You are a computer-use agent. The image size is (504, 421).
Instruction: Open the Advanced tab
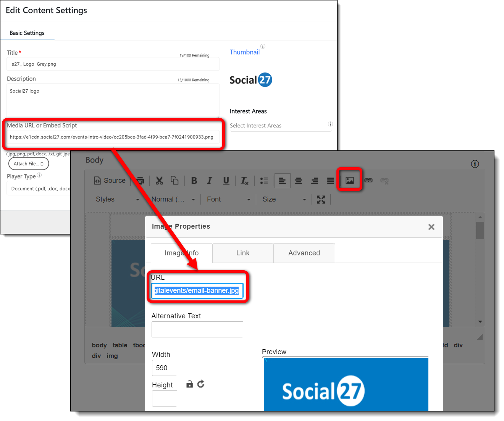(x=304, y=253)
